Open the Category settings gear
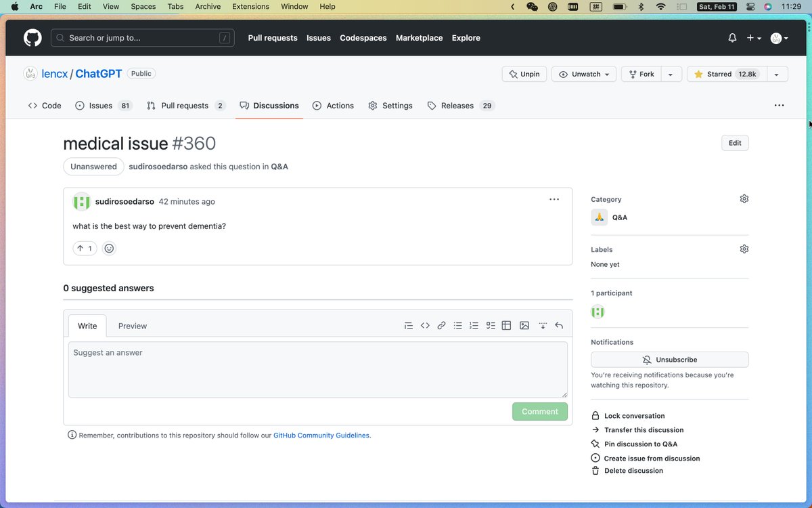 click(x=744, y=199)
